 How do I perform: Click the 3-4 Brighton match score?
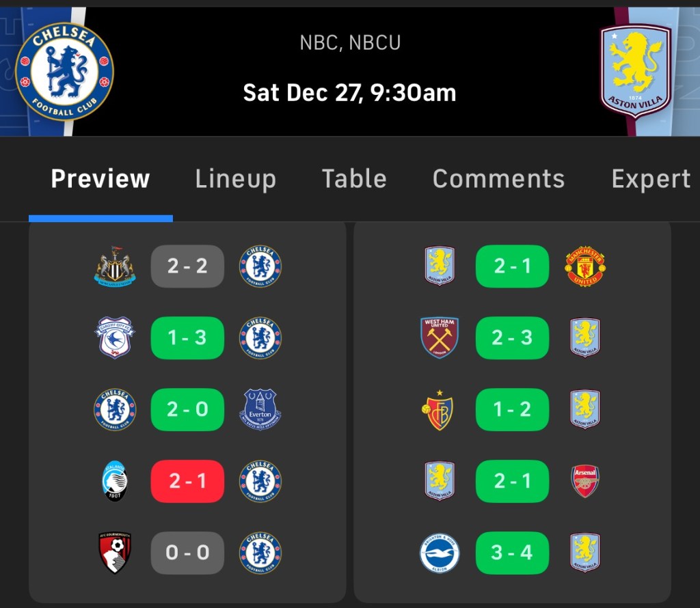click(512, 553)
